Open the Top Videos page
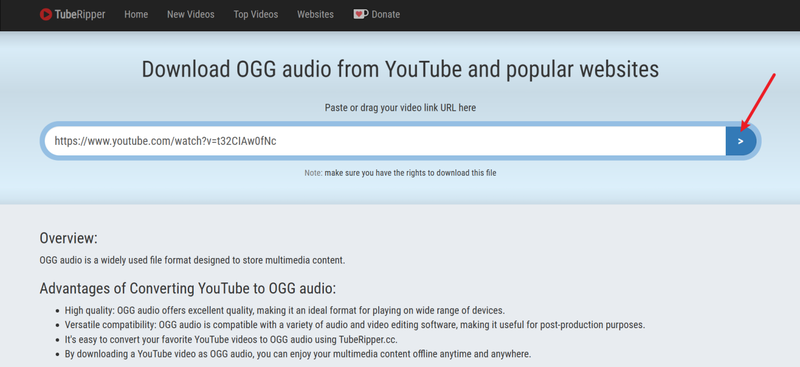 coord(256,14)
